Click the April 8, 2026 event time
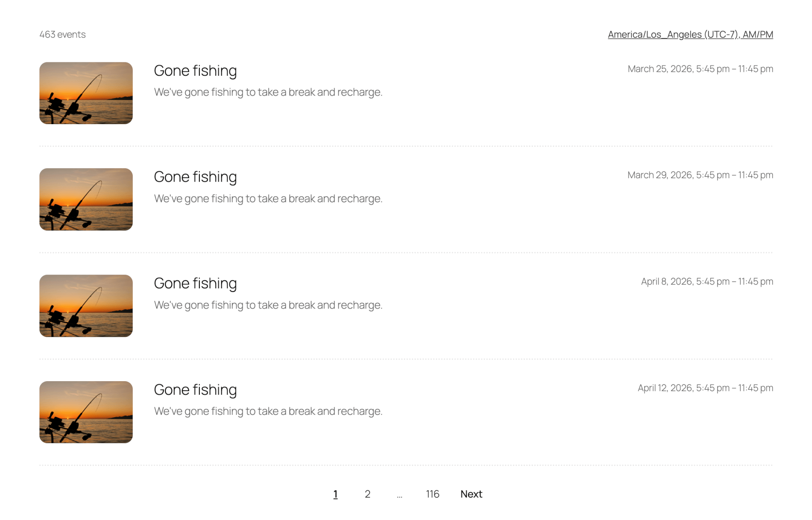Screen dimensions: 812x520 (x=707, y=282)
